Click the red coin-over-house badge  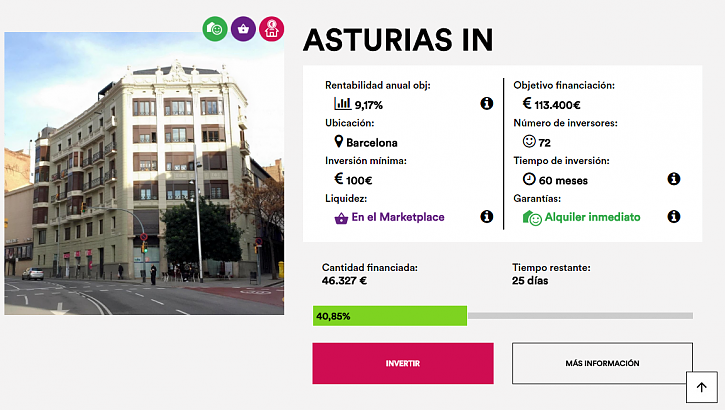[271, 29]
